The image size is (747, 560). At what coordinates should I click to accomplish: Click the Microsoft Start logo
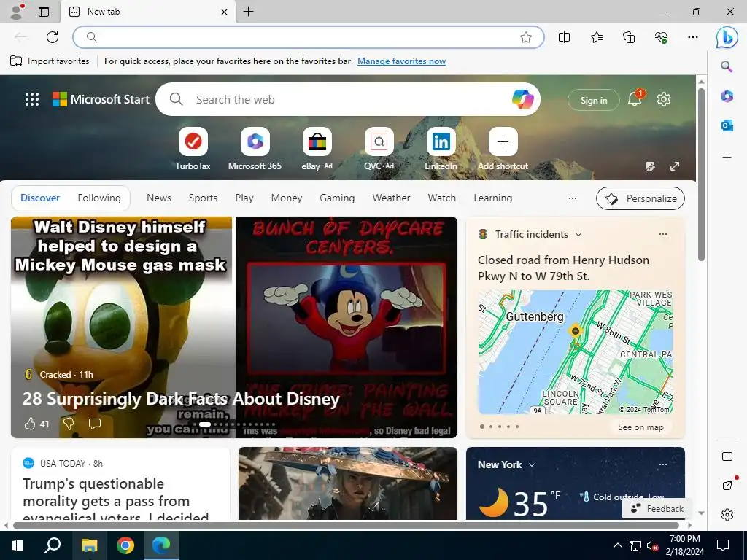pyautogui.click(x=101, y=99)
